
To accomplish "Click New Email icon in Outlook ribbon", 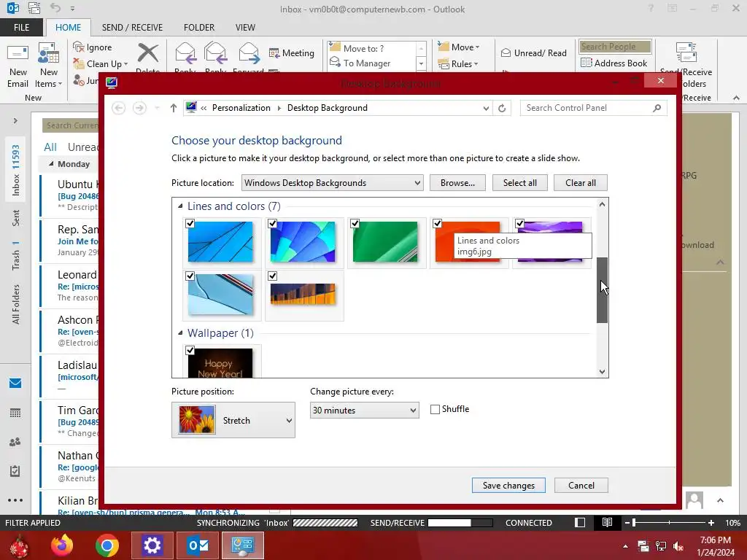I will (x=18, y=65).
